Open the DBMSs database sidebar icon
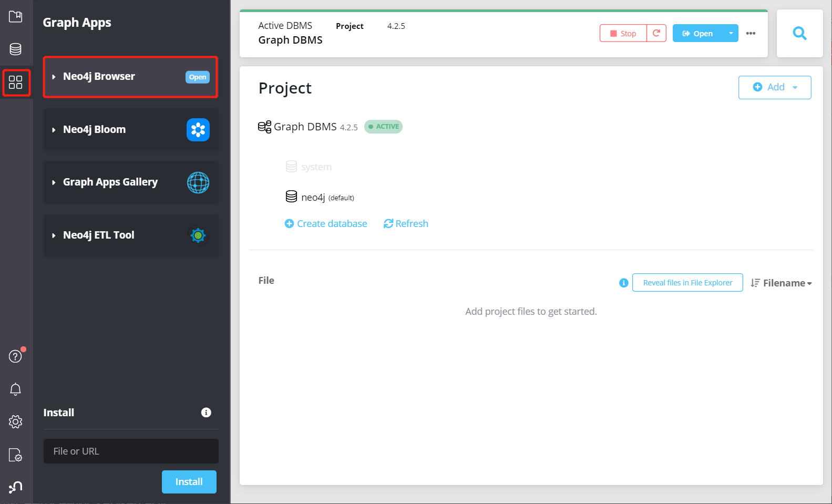832x504 pixels. 16,49
